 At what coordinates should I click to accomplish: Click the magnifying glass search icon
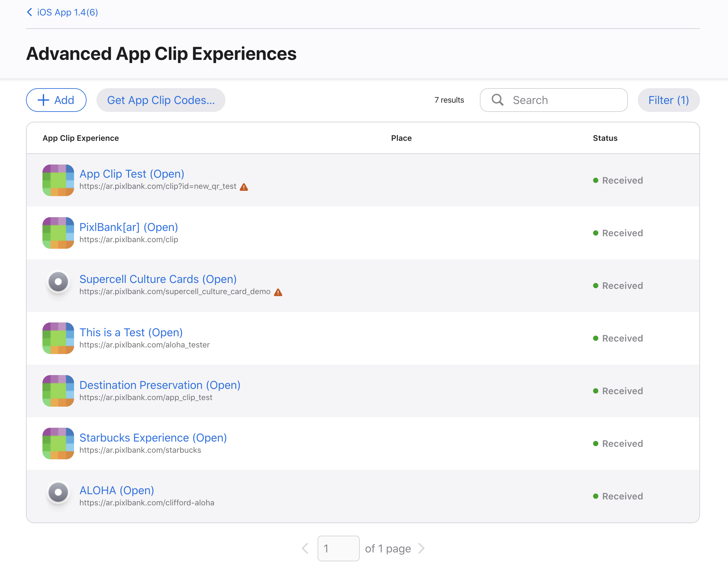coord(497,100)
